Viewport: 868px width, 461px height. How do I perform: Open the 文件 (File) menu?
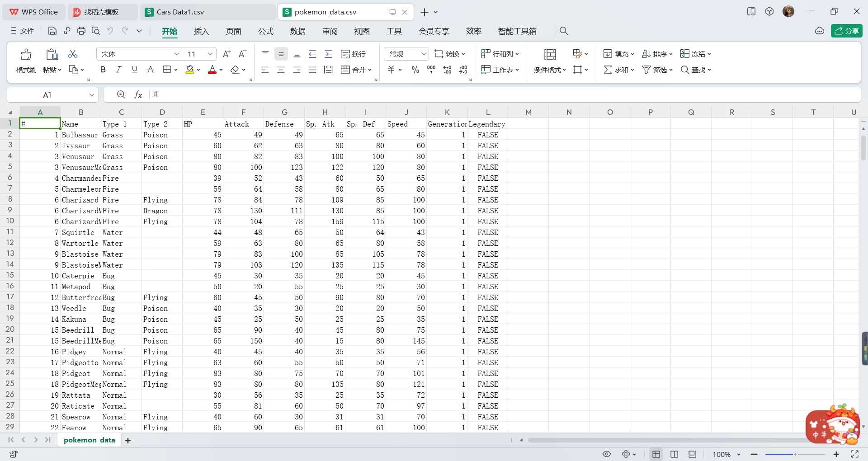[23, 31]
